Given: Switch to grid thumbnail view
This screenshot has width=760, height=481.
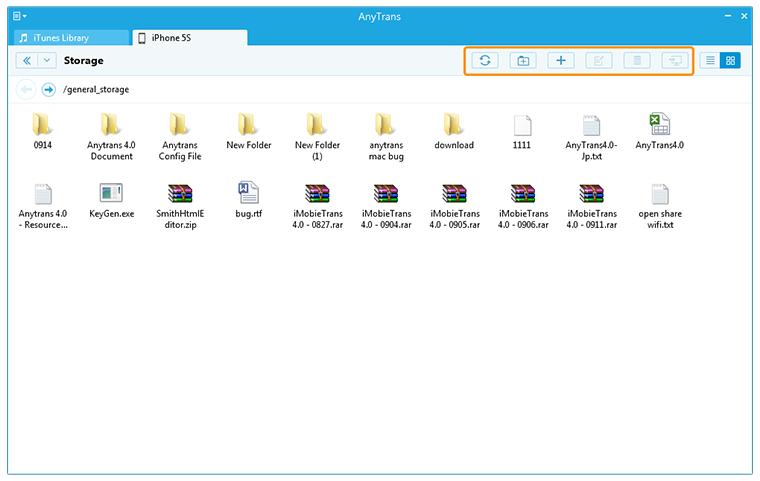Looking at the screenshot, I should [x=731, y=60].
